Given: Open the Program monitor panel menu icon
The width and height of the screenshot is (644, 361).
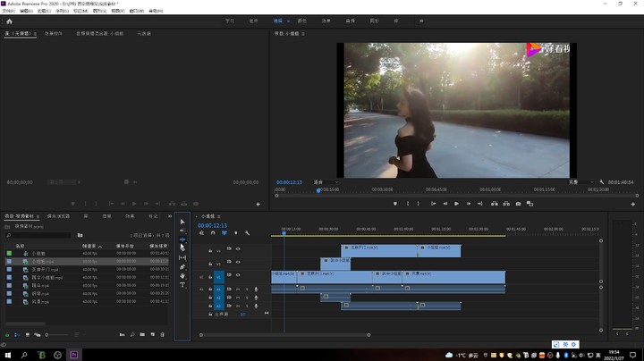Looking at the screenshot, I should pyautogui.click(x=303, y=34).
